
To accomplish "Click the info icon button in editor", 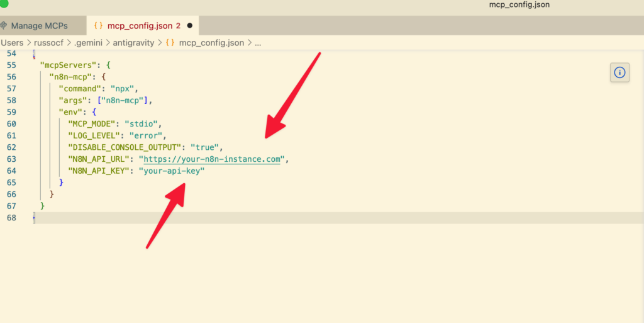I will tap(619, 73).
